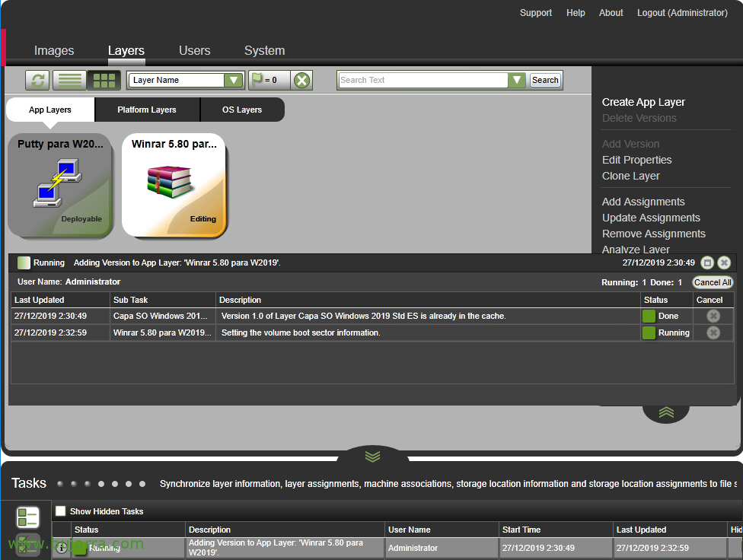Sort tasks by User Name column header

pos(442,530)
